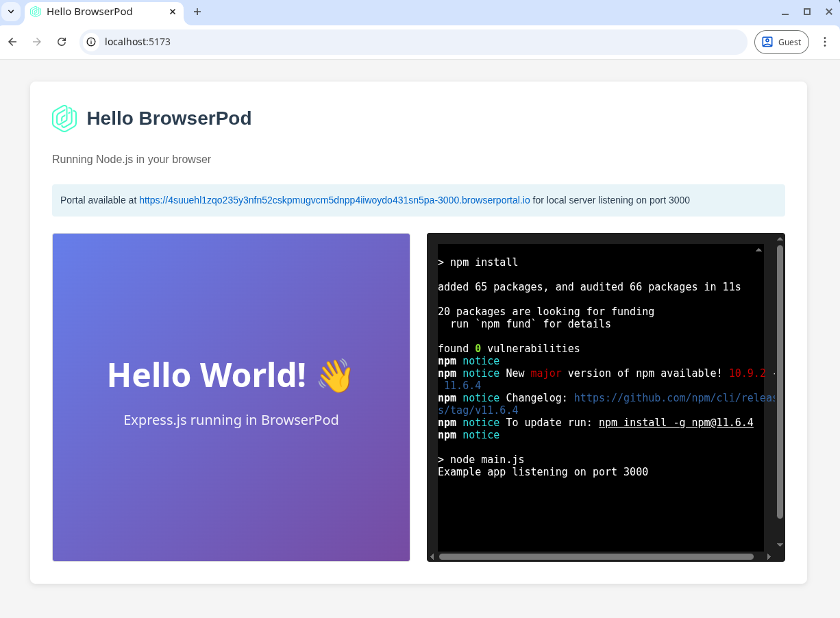Click the forward navigation arrow
This screenshot has height=618, width=840.
(x=36, y=42)
